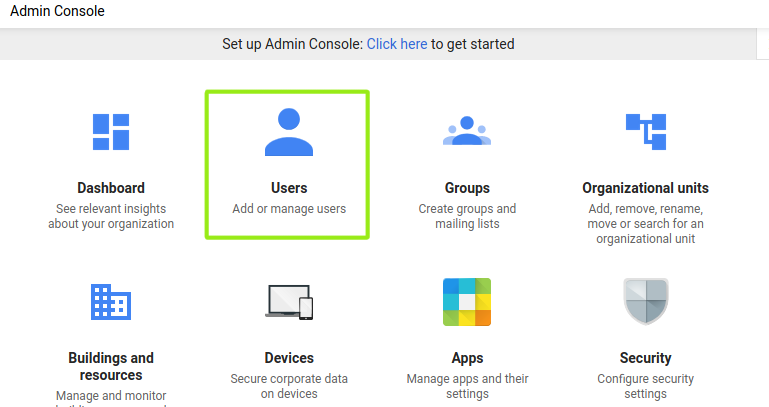Open the Users title label
Image resolution: width=769 pixels, height=407 pixels.
(289, 188)
